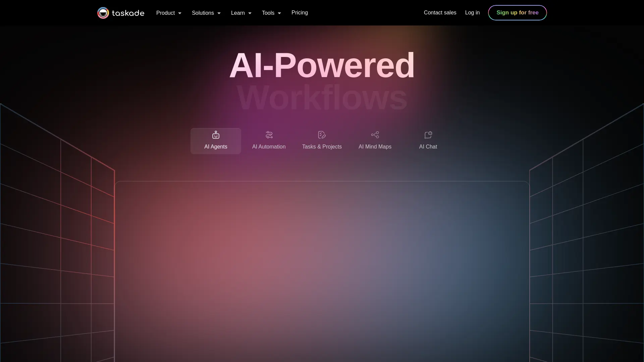Expand the Learn dropdown
The height and width of the screenshot is (362, 644).
click(x=241, y=13)
